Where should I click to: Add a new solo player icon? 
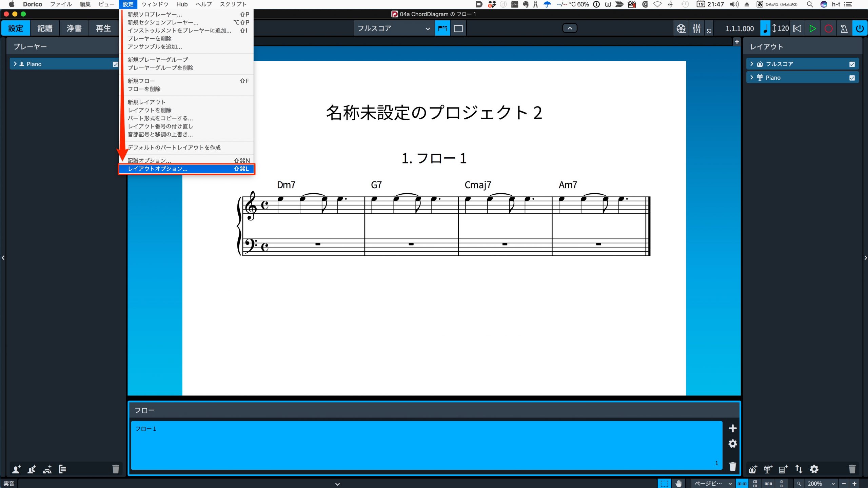click(x=16, y=469)
